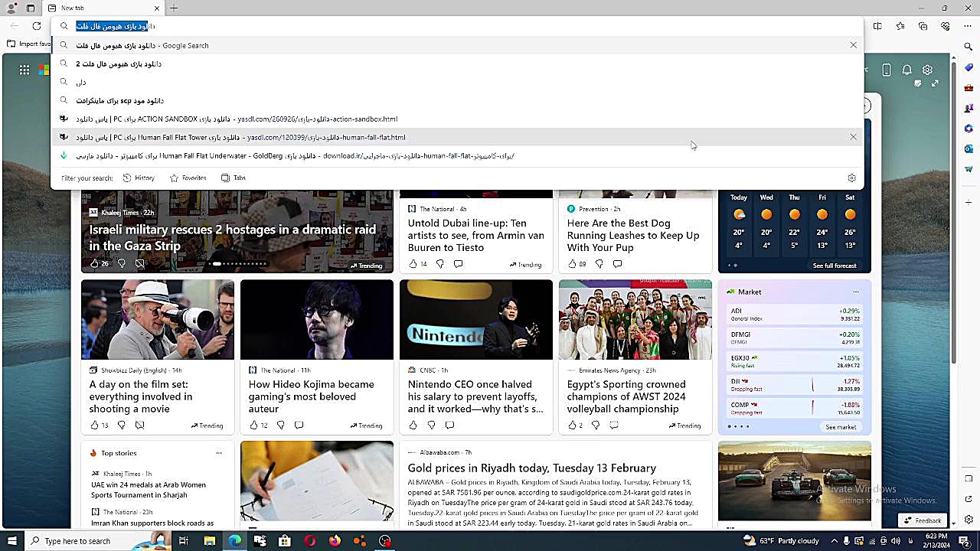980x551 pixels.
Task: Like the Hideo Kojima article
Action: [x=253, y=425]
